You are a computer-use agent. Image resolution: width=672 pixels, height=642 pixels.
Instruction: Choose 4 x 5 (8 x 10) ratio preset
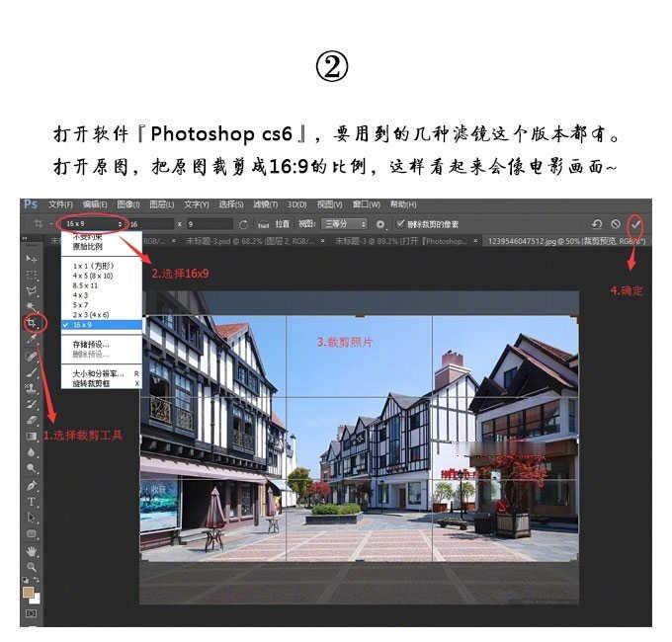102,276
